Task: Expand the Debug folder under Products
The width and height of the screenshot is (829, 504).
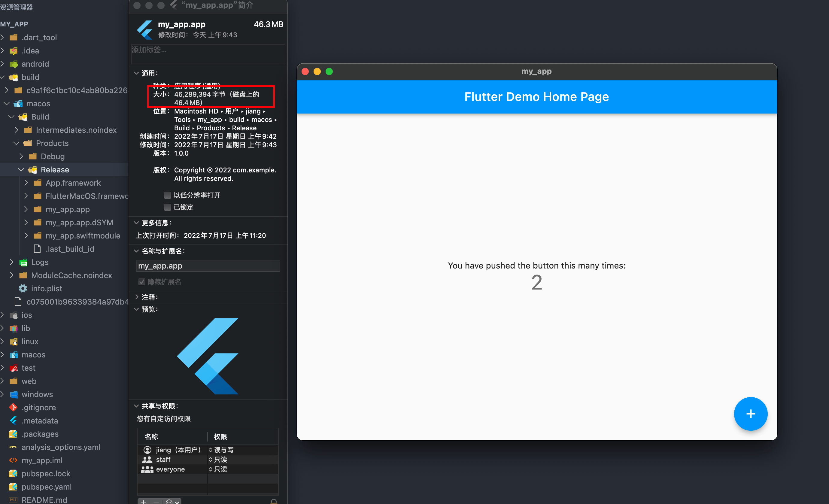Action: [x=21, y=156]
